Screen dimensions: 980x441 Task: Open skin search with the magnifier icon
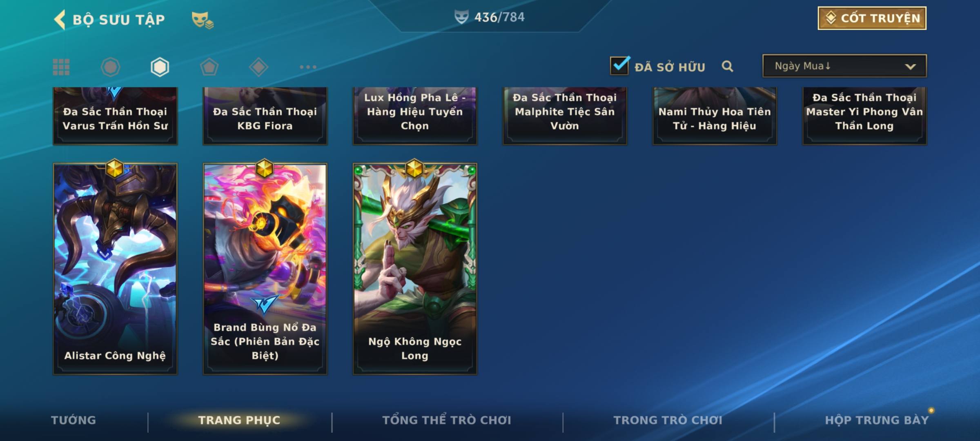pos(727,66)
